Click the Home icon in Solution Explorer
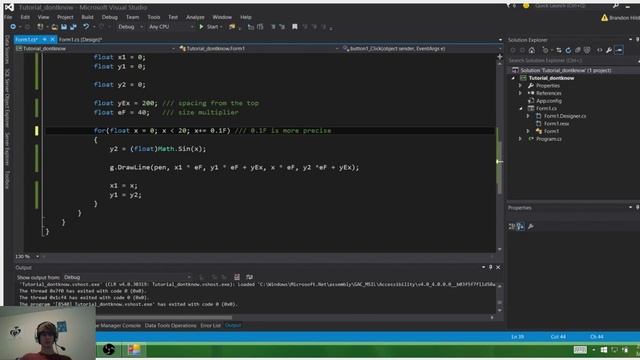This screenshot has height=360, width=640. coord(531,50)
